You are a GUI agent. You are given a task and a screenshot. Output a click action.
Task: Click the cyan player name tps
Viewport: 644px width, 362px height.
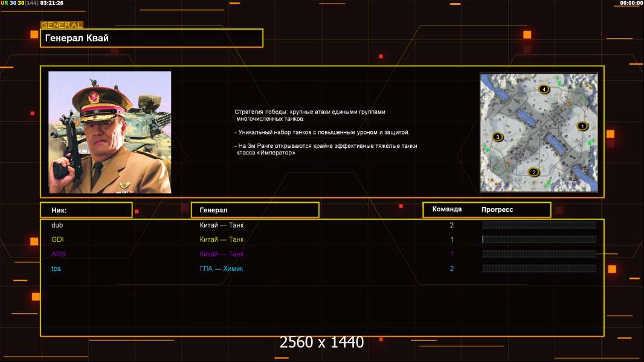[56, 268]
